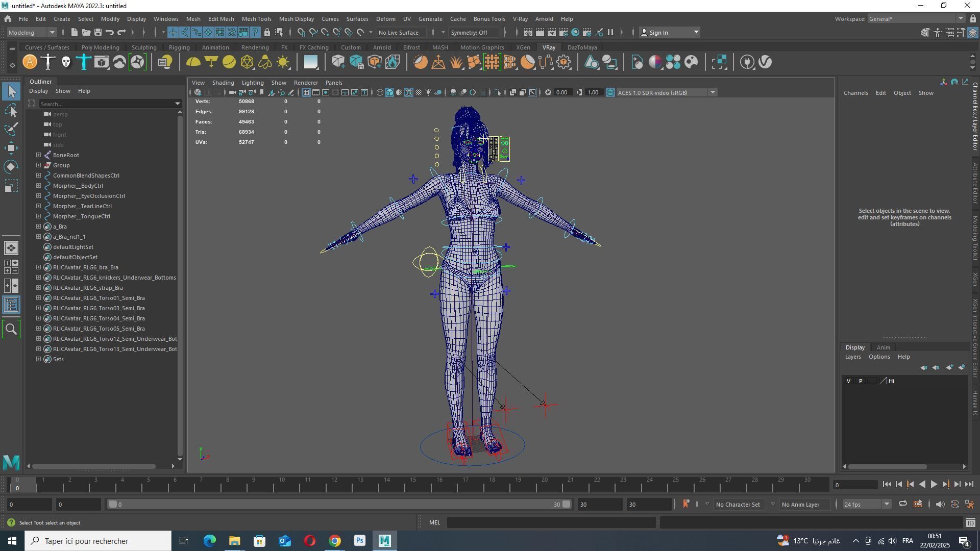Click the Outliner layout icon in the sidebar

(x=11, y=305)
